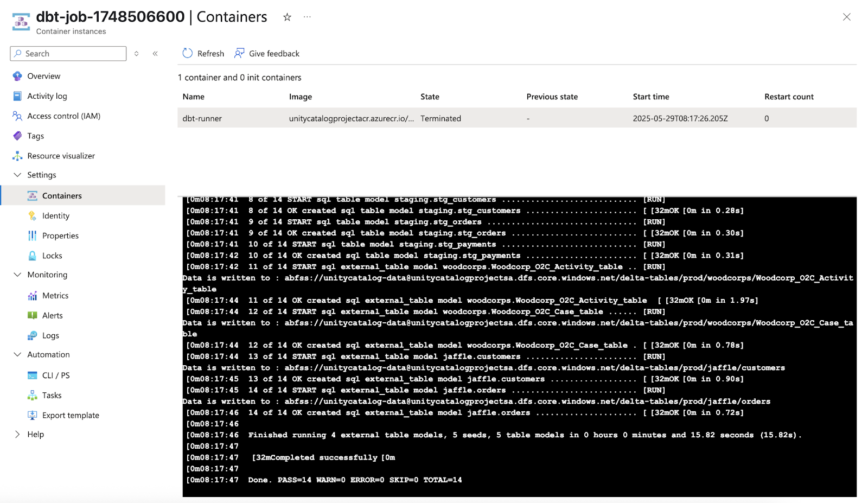Favorite this resource with the star icon
Viewport: 868px width, 503px height.
pyautogui.click(x=287, y=17)
